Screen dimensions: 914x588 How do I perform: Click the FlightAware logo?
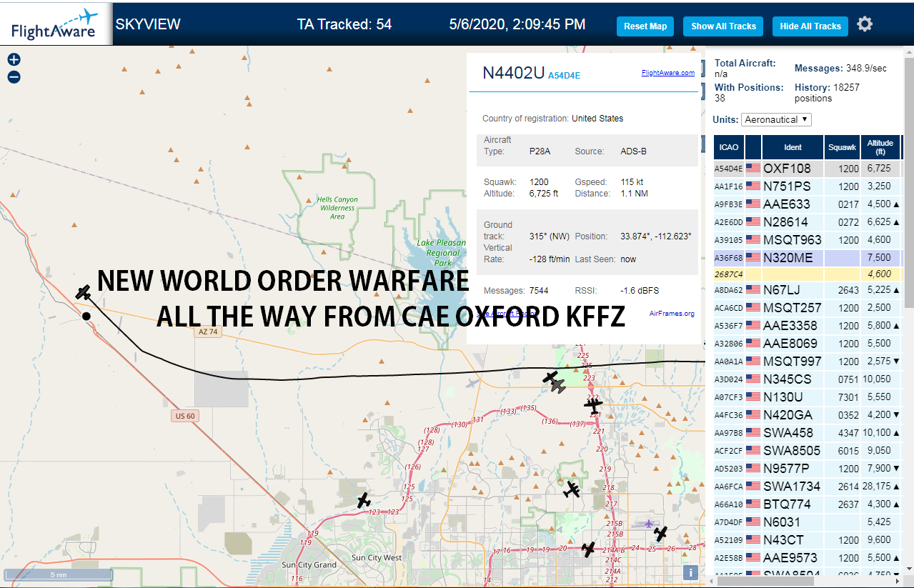pyautogui.click(x=55, y=24)
